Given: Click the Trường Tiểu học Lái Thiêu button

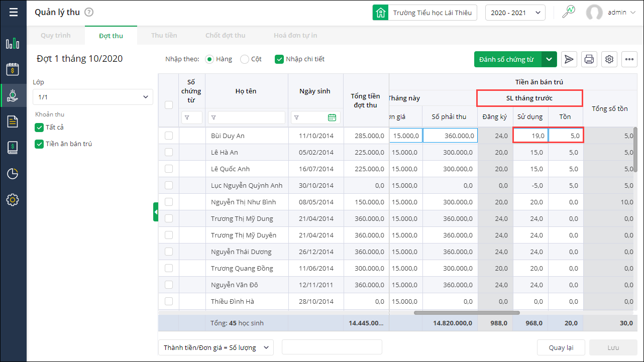Looking at the screenshot, I should pyautogui.click(x=424, y=13).
